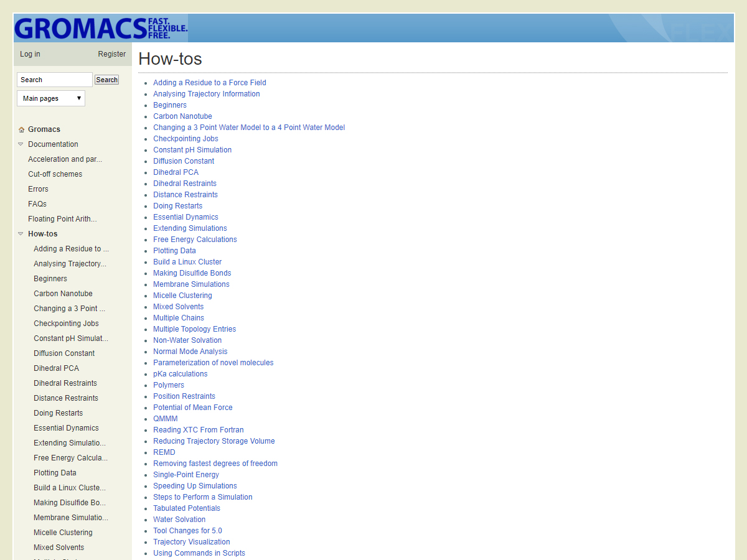This screenshot has width=747, height=560.
Task: Open the Register link
Action: 111,54
